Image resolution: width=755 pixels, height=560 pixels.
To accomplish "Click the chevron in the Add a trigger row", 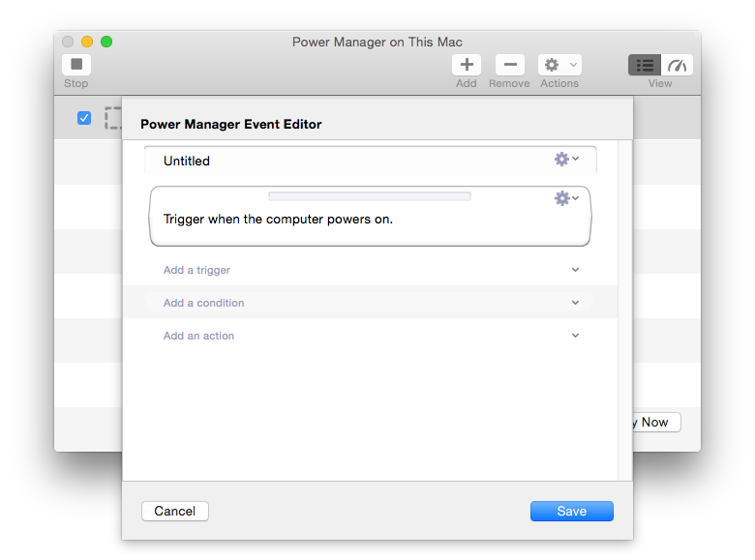I will click(x=575, y=270).
